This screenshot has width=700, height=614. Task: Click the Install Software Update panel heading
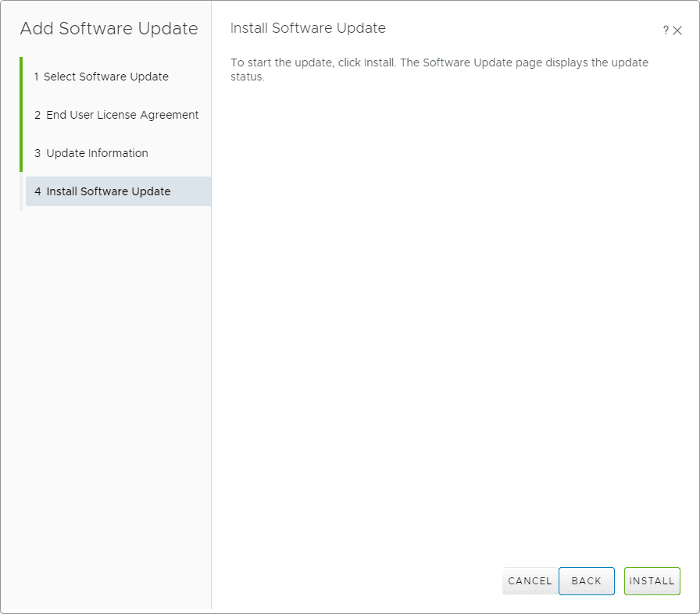click(307, 27)
